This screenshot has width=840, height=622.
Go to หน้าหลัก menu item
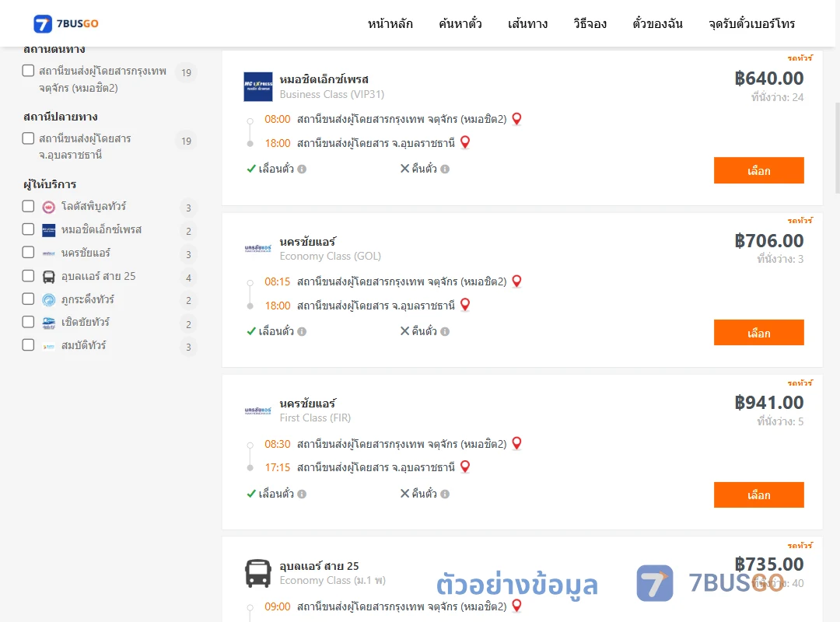click(390, 23)
